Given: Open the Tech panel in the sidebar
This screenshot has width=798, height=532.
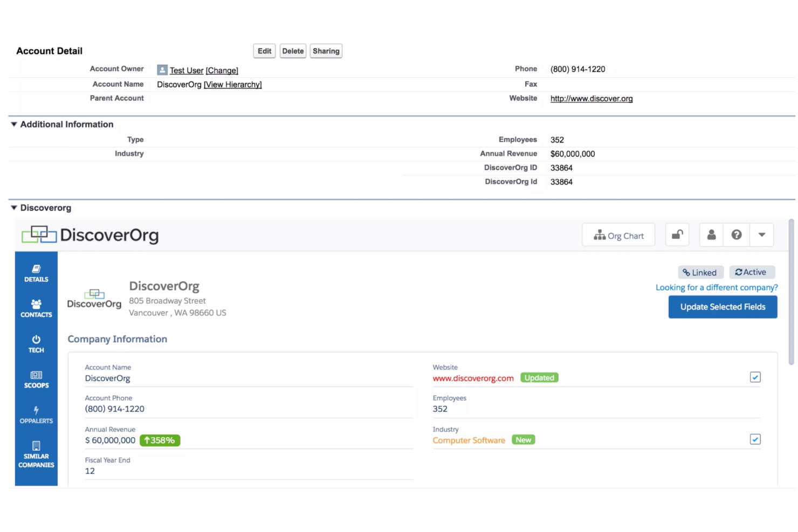Looking at the screenshot, I should click(36, 344).
